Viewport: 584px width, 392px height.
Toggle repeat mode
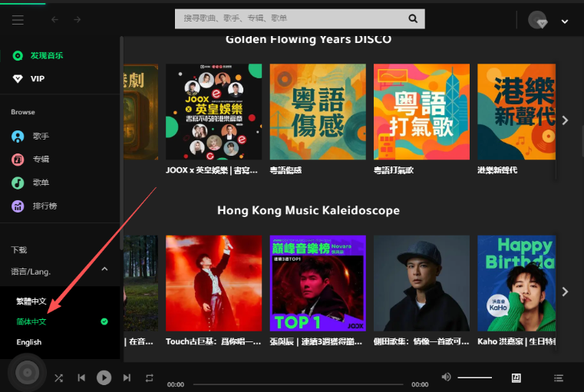pyautogui.click(x=150, y=378)
